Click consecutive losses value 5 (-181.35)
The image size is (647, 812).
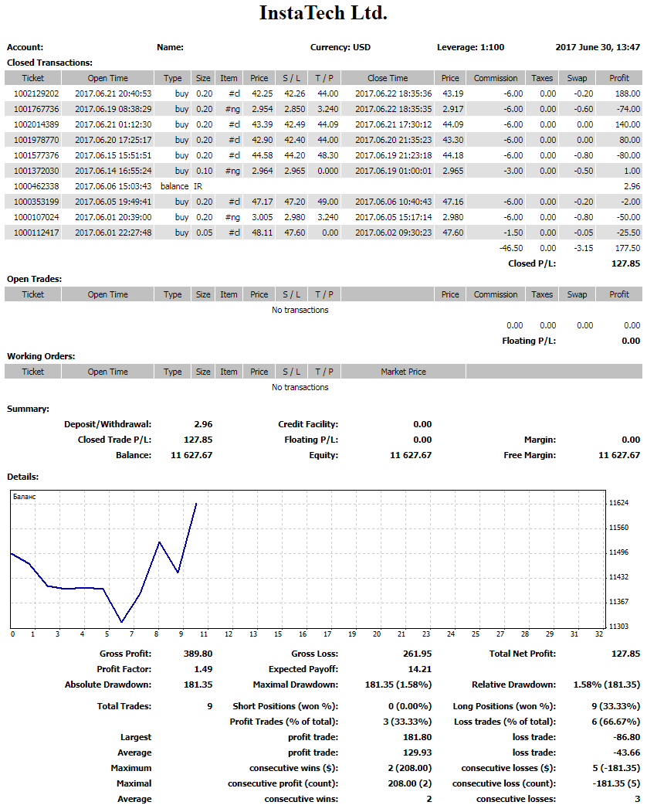(x=616, y=769)
